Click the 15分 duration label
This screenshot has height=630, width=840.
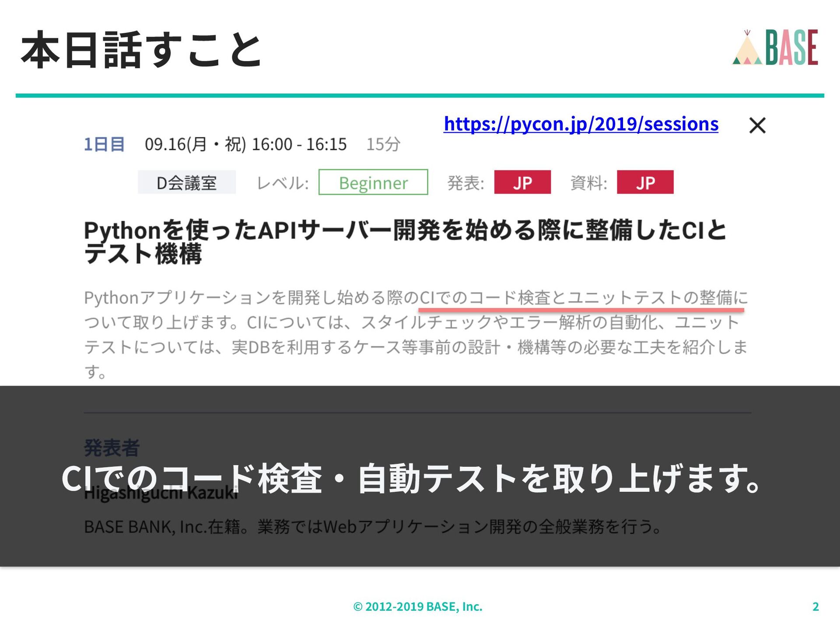(383, 144)
